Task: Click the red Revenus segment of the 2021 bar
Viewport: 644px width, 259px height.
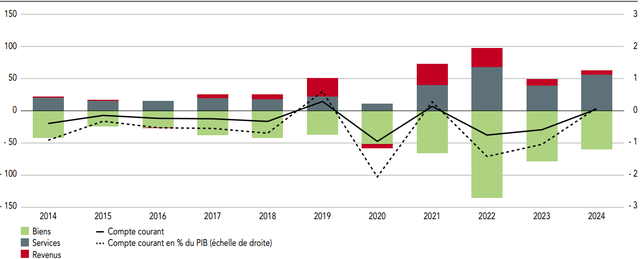Action: [432, 74]
